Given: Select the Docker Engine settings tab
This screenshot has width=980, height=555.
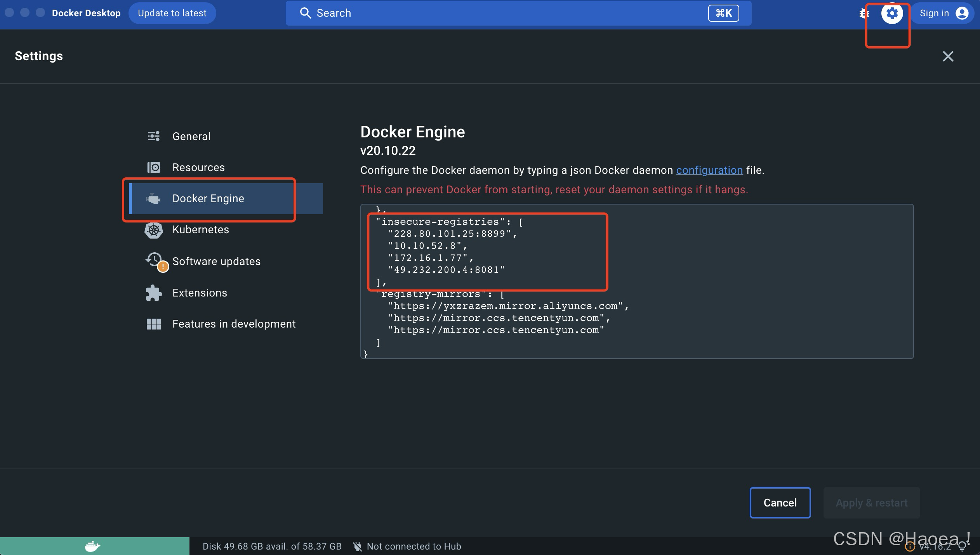Looking at the screenshot, I should (208, 199).
